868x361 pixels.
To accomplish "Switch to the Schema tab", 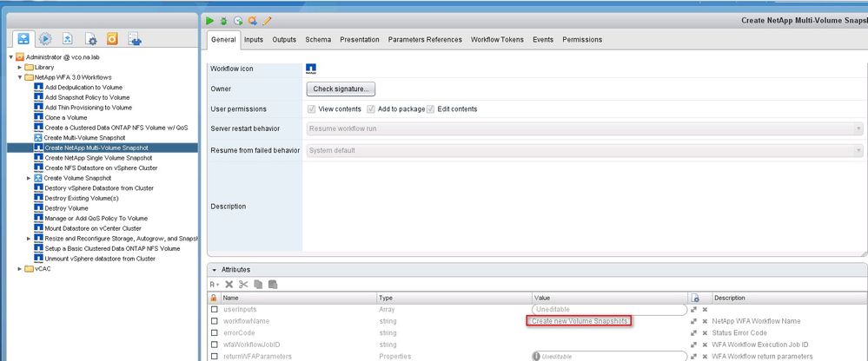I will pos(318,40).
